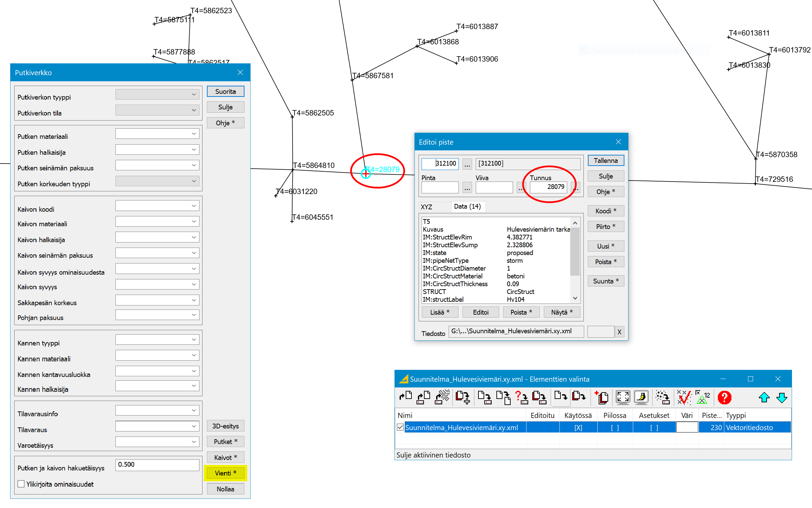The width and height of the screenshot is (812, 508).
Task: Click the red question mark help icon
Action: [x=724, y=397]
